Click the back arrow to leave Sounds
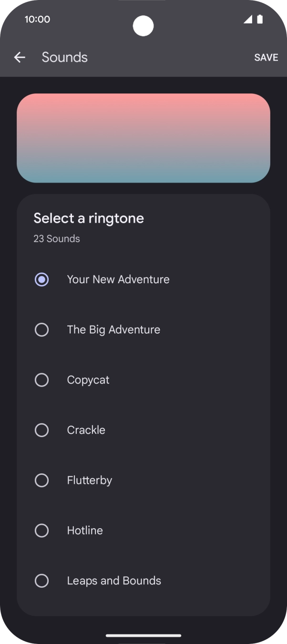Image resolution: width=287 pixels, height=644 pixels. 20,57
